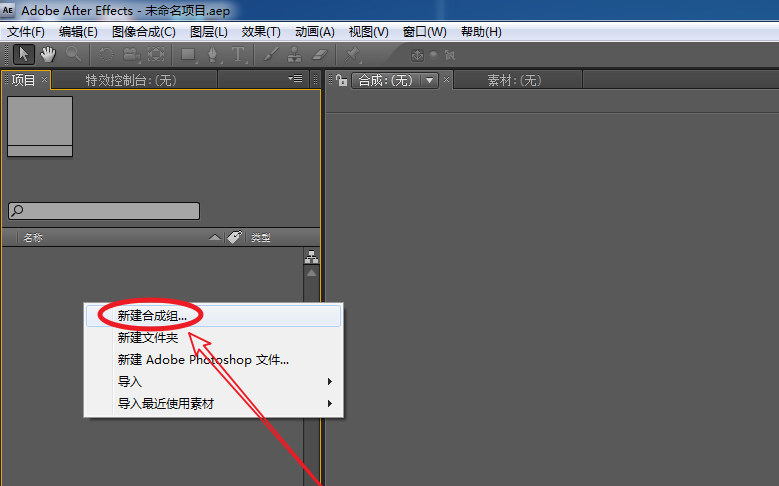Switch to the 素材:(无) tab
This screenshot has height=486, width=779.
point(514,80)
